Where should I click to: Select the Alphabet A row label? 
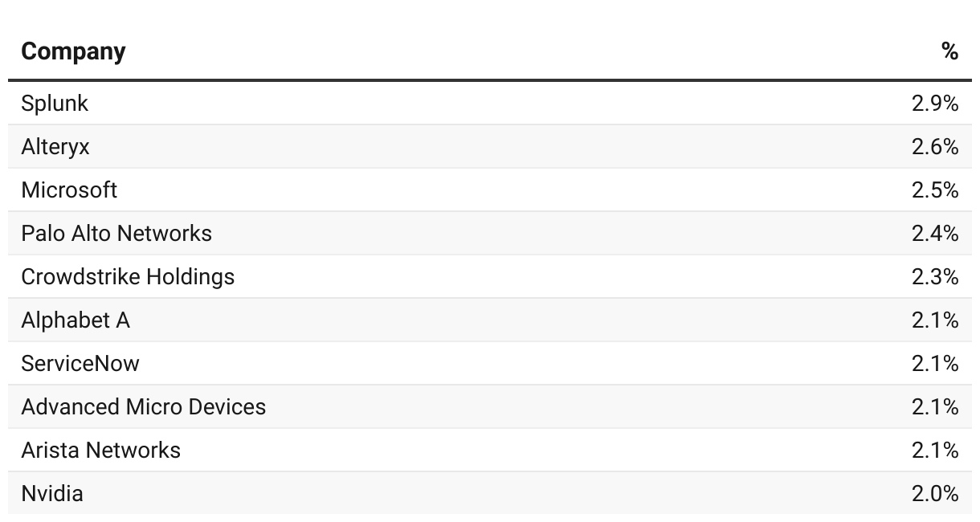[x=76, y=320]
